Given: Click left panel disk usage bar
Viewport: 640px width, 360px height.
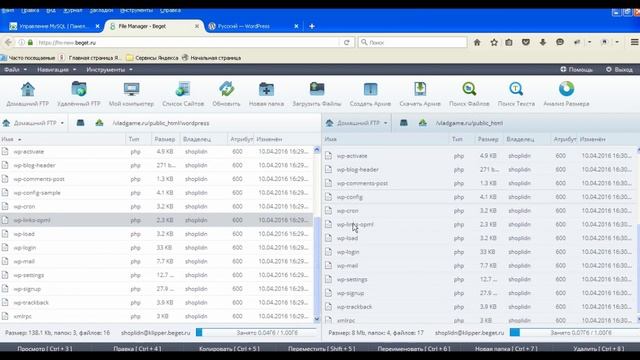Looking at the screenshot, I should (x=256, y=333).
